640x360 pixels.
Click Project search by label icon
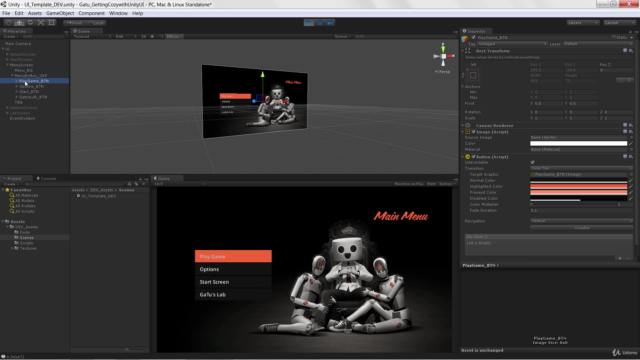point(136,184)
